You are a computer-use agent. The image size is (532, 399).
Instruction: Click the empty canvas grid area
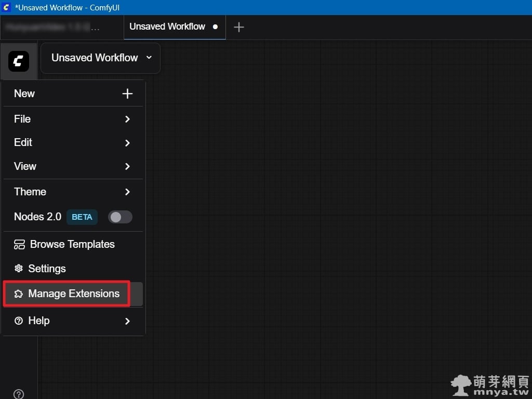click(x=332, y=208)
